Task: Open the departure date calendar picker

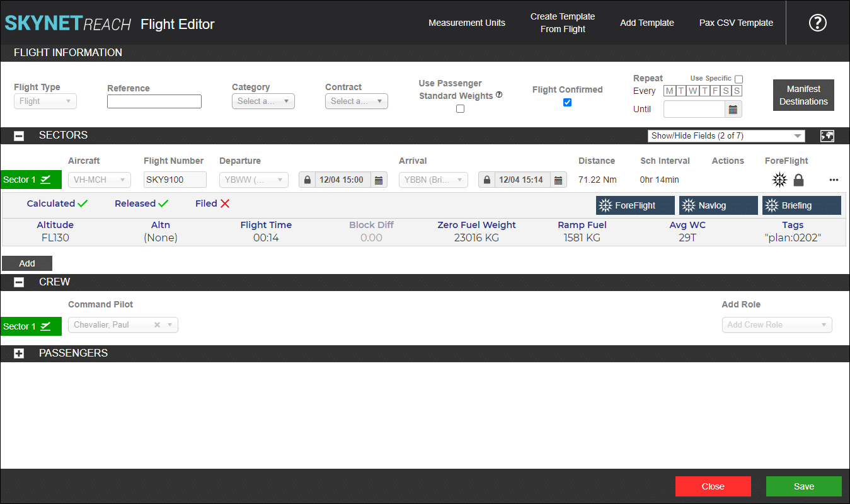Action: (x=379, y=180)
